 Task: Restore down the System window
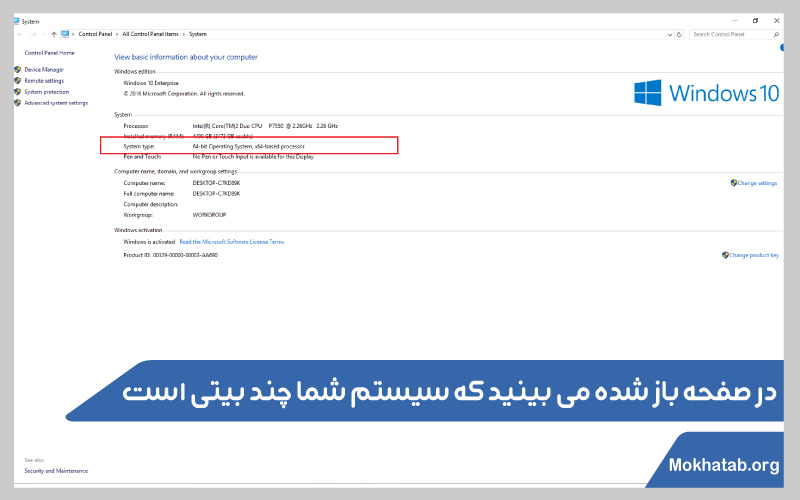pyautogui.click(x=756, y=21)
